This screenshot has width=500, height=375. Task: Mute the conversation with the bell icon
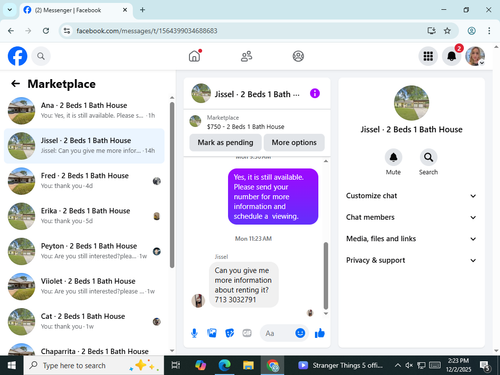click(x=393, y=157)
